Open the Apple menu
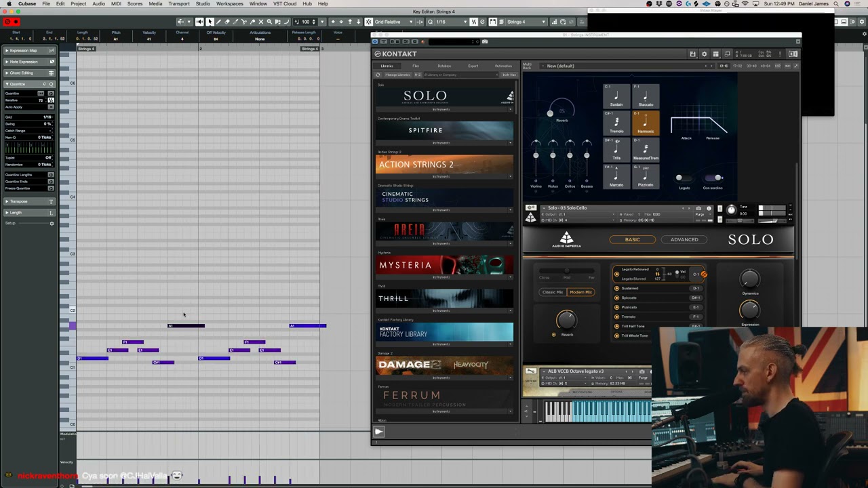Screen dimensions: 868x488 click(8, 4)
